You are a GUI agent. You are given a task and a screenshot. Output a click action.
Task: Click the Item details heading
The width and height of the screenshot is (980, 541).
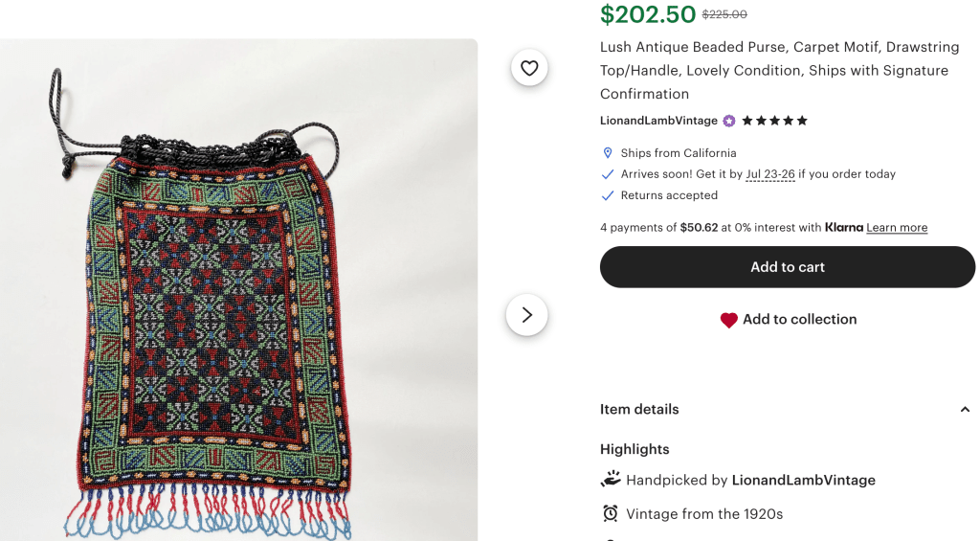click(x=639, y=410)
